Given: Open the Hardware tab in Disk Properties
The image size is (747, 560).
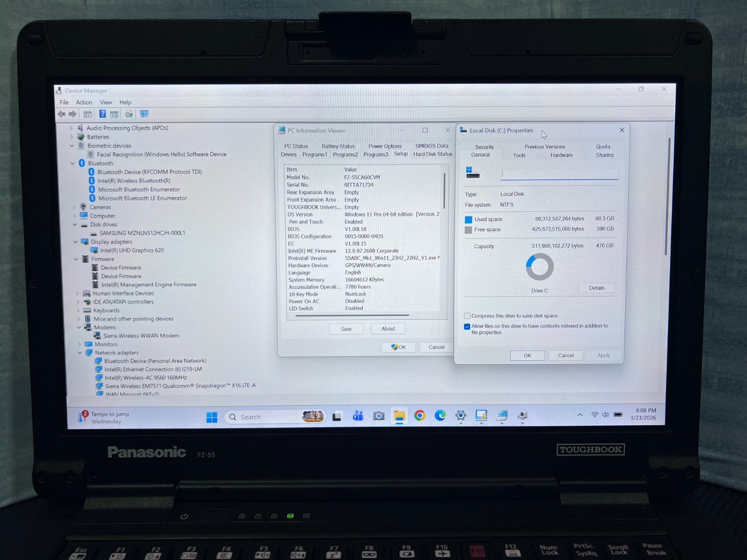Looking at the screenshot, I should [x=561, y=155].
